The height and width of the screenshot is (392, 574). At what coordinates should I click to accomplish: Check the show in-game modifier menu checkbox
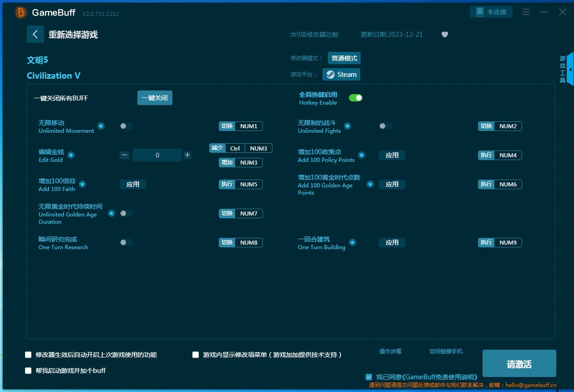196,355
